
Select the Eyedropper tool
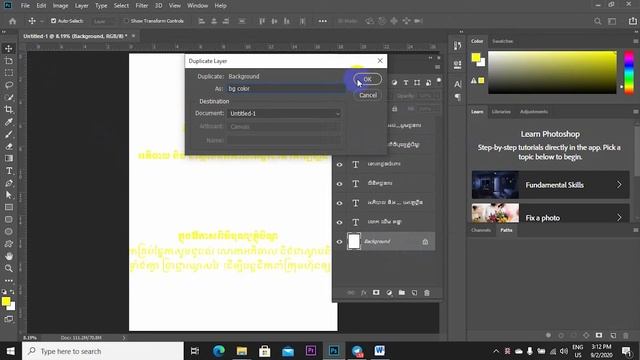[8, 122]
